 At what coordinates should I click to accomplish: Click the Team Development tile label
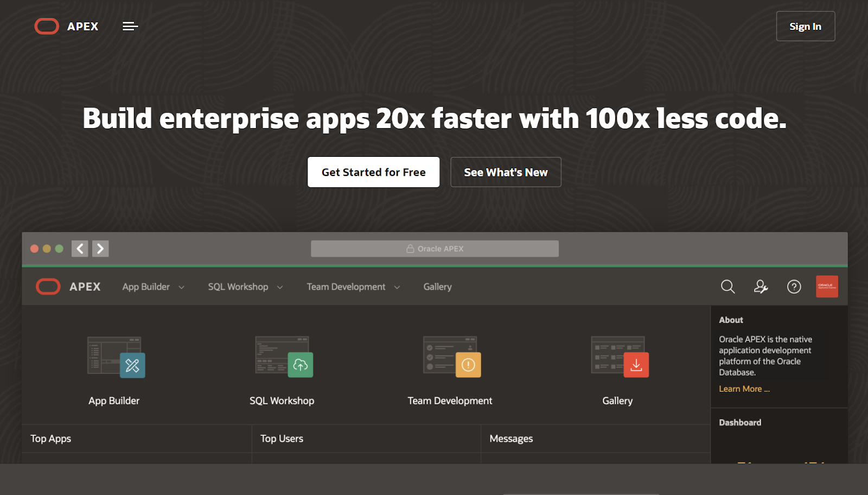450,401
